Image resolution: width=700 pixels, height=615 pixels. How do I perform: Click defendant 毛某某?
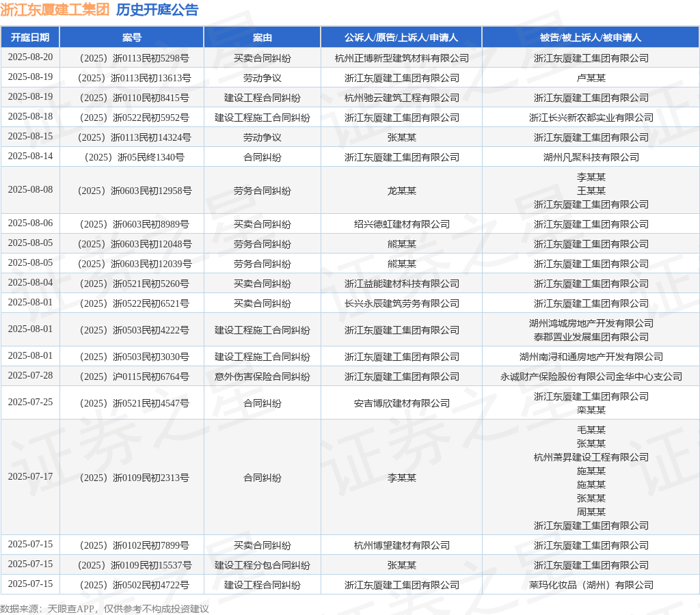[591, 430]
